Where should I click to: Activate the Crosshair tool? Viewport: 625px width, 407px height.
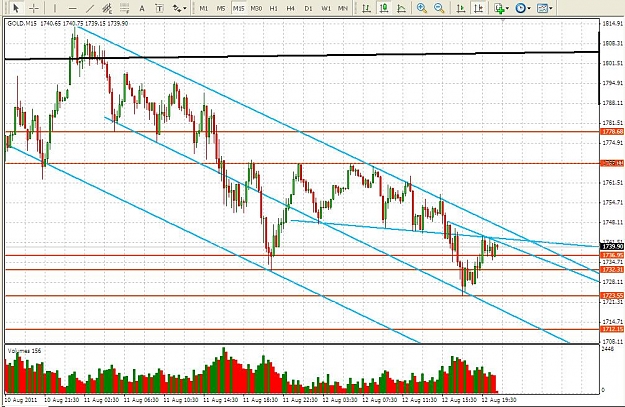click(x=34, y=8)
